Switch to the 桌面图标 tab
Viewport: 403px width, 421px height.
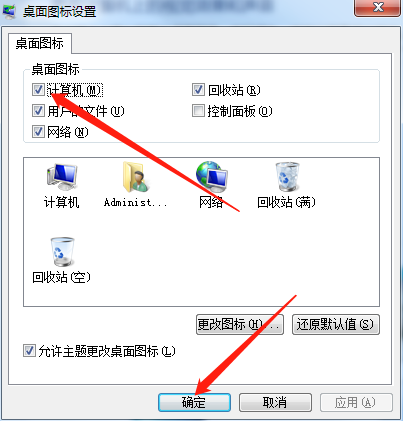tap(40, 43)
